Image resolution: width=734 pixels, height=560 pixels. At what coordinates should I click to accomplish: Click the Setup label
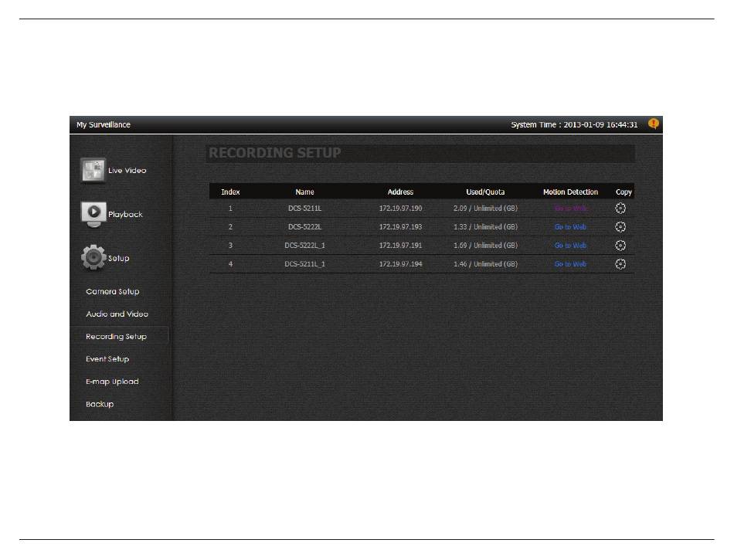coord(118,258)
